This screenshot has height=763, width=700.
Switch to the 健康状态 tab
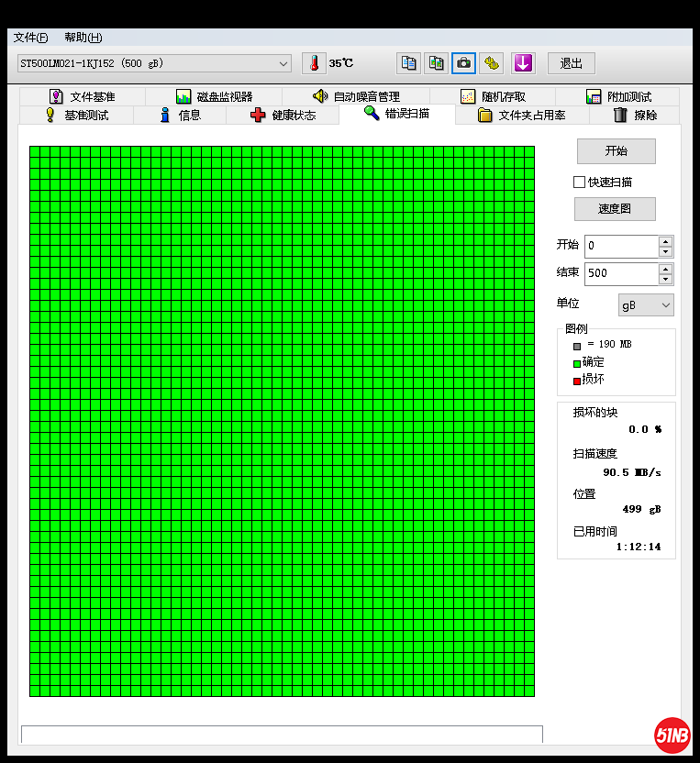283,115
